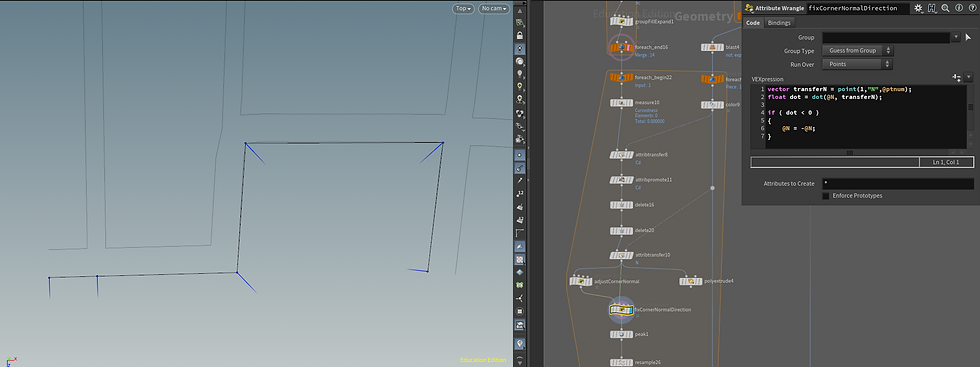Click the Attributes to Create field
The image size is (980, 367).
tap(898, 184)
